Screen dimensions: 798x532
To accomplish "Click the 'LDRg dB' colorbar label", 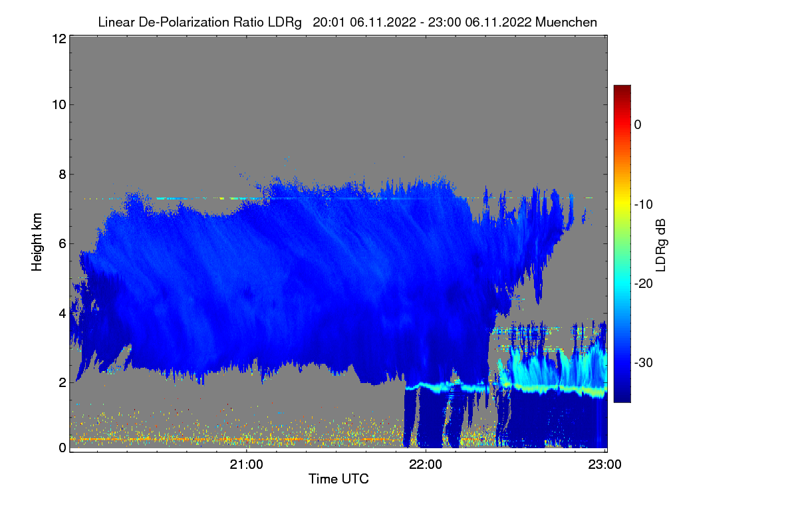I will (x=661, y=245).
